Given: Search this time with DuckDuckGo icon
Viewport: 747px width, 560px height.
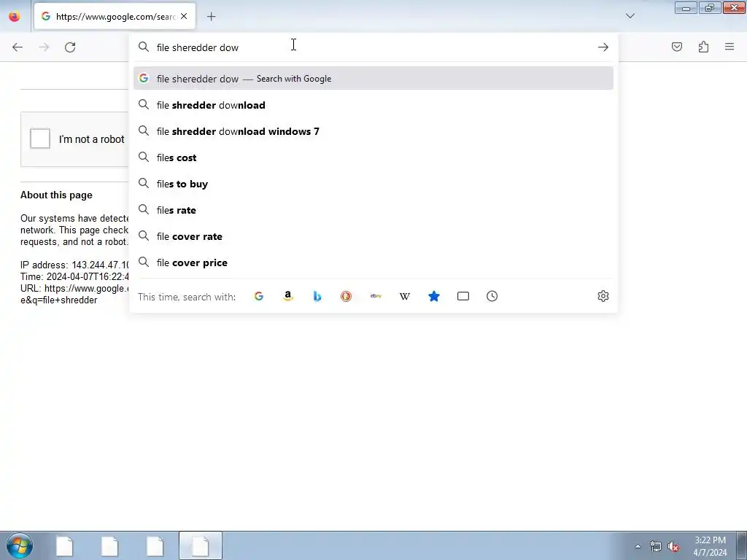Looking at the screenshot, I should (346, 296).
